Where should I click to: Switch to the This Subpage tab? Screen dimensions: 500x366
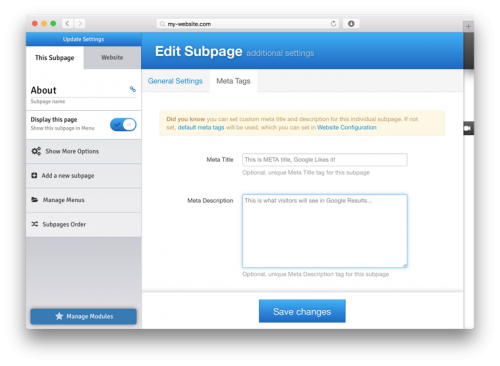pos(55,58)
